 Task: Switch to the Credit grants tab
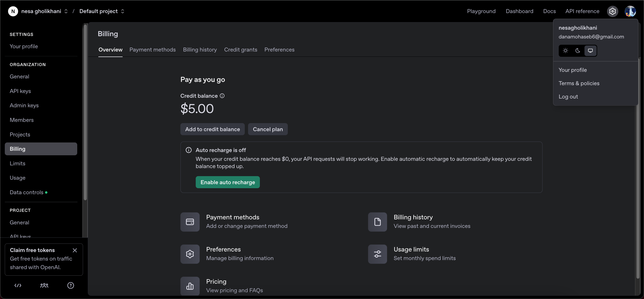pyautogui.click(x=240, y=50)
